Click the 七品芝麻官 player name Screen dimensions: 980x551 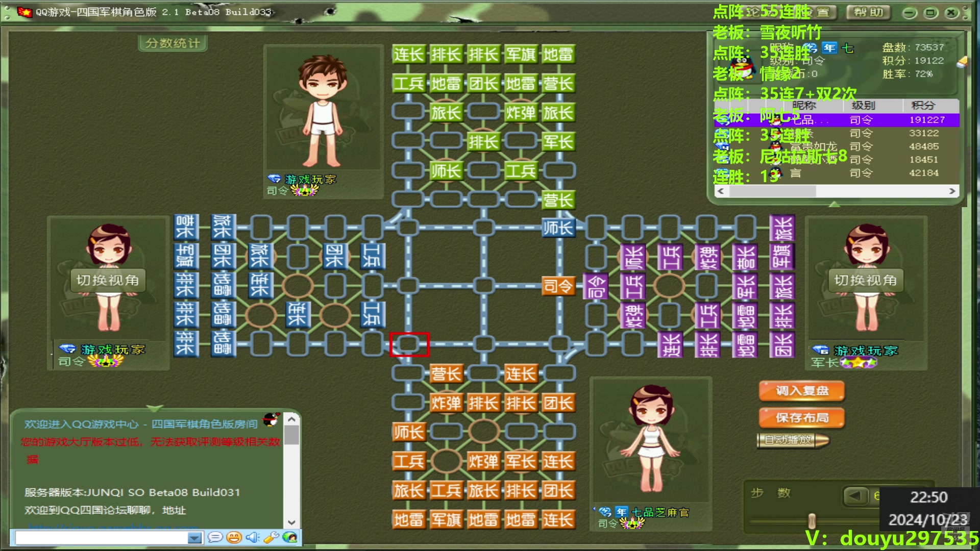coord(660,512)
